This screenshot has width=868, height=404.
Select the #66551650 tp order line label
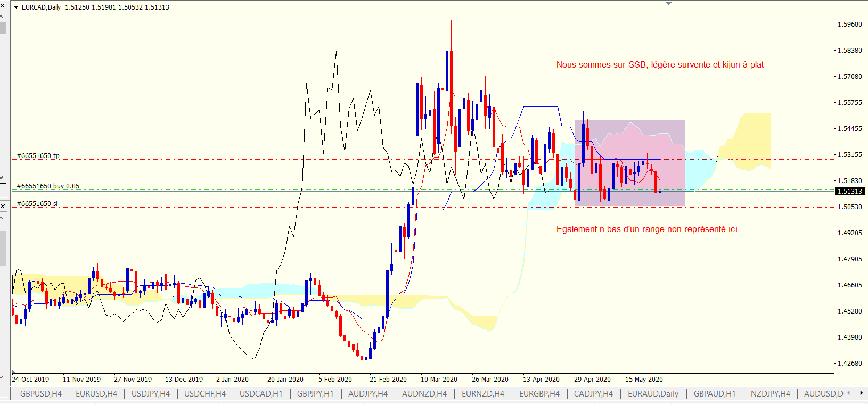(38, 156)
